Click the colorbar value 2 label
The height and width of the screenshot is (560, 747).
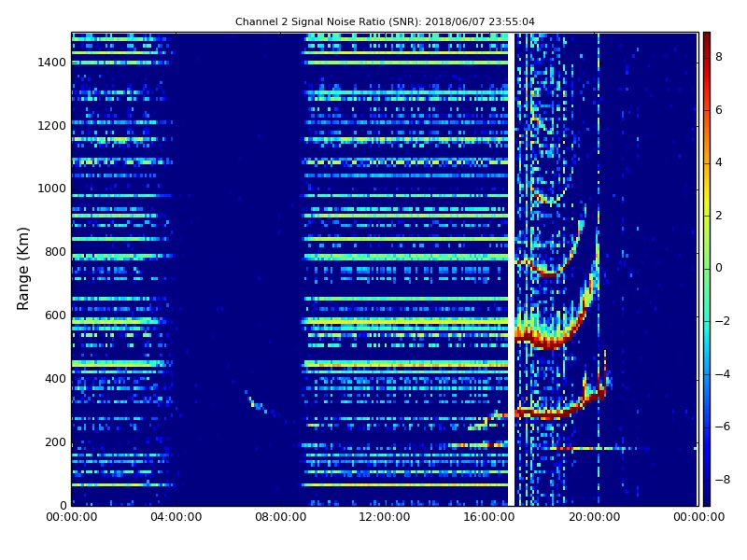click(x=719, y=216)
